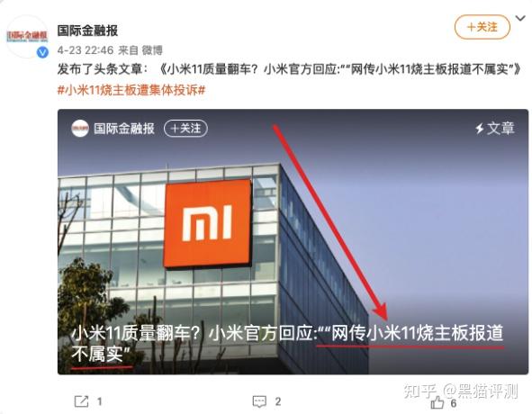532x414 pixels.
Task: Click the 国际金融报 account name
Action: pos(87,31)
